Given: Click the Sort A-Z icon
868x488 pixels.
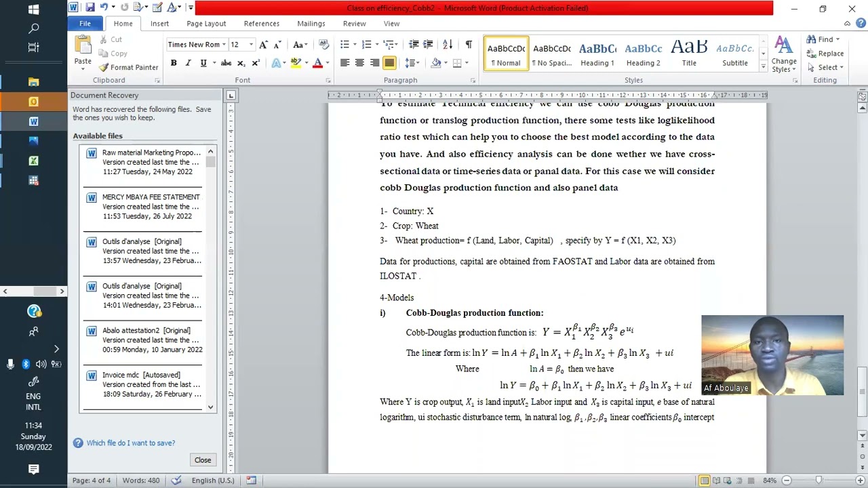Looking at the screenshot, I should (448, 45).
